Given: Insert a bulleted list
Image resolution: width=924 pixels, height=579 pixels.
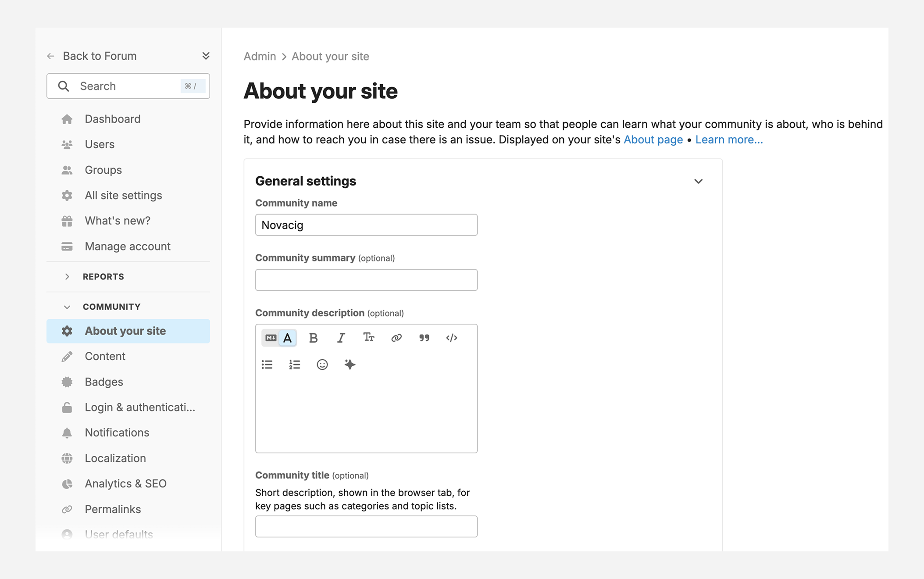Looking at the screenshot, I should (267, 365).
